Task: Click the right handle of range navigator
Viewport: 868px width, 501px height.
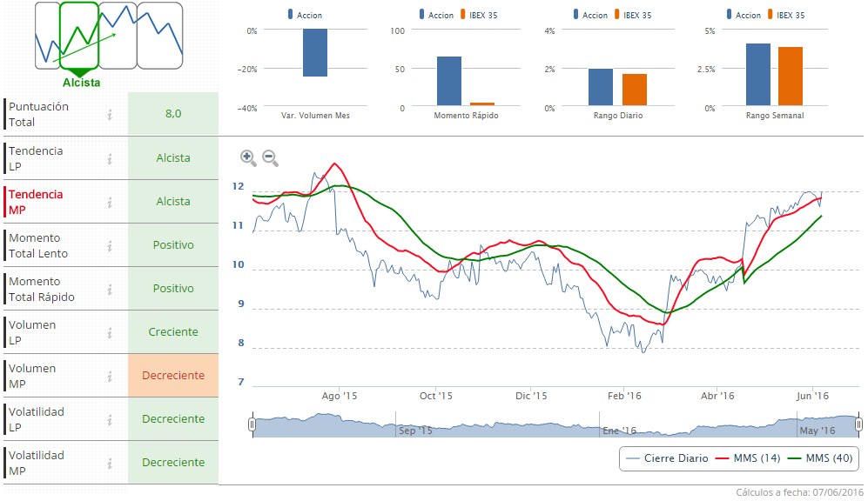Action: pyautogui.click(x=858, y=424)
